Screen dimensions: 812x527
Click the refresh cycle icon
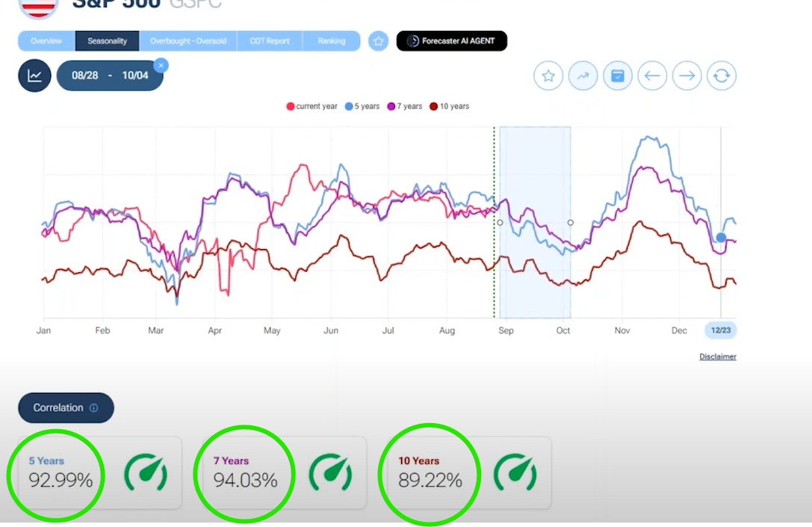tap(722, 76)
